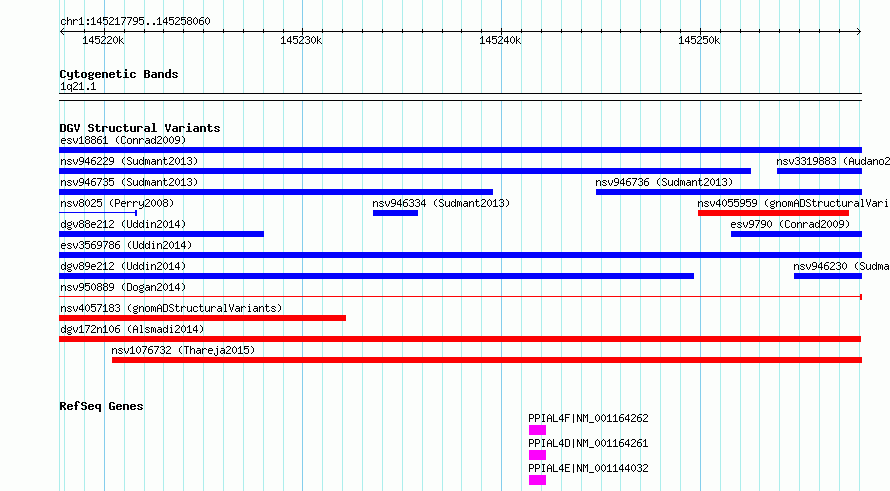890x491 pixels.
Task: Select the nsv946230 label
Action: [841, 266]
